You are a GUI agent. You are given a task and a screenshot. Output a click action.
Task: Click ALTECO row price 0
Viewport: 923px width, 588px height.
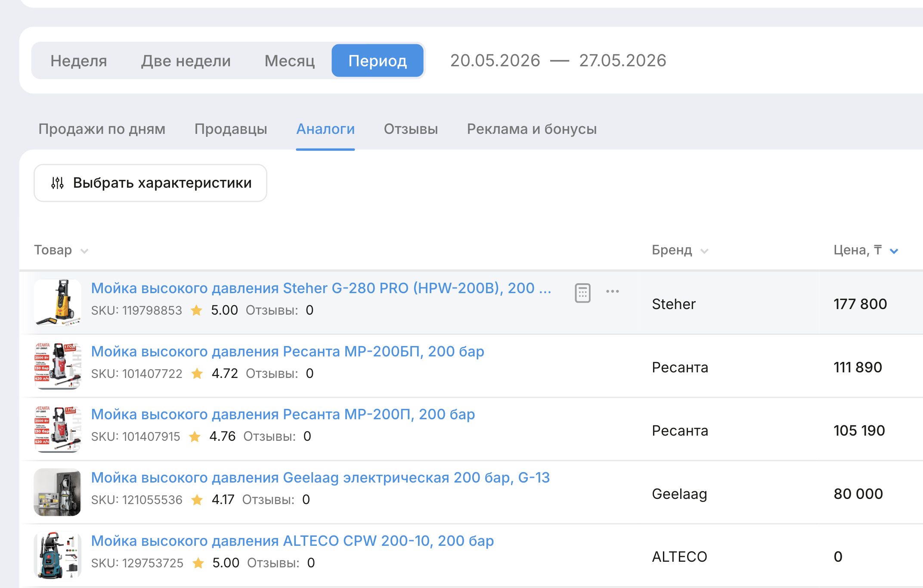tap(838, 557)
